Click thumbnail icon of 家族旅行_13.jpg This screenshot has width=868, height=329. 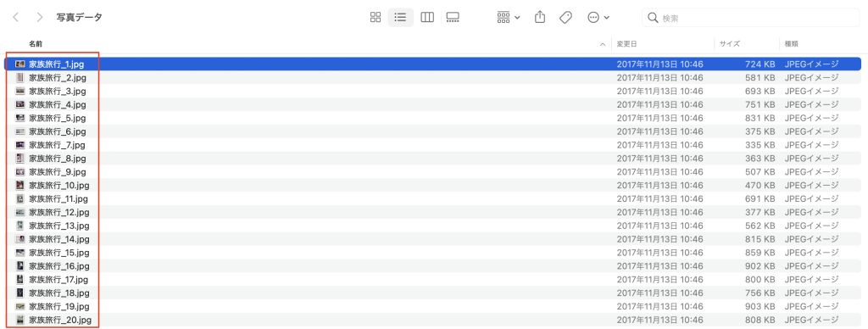(x=20, y=226)
